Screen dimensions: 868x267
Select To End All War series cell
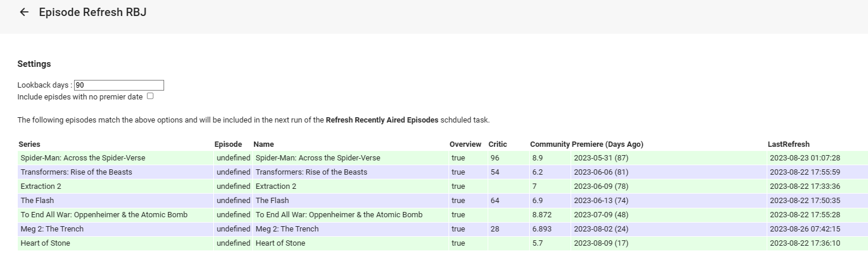pos(116,215)
